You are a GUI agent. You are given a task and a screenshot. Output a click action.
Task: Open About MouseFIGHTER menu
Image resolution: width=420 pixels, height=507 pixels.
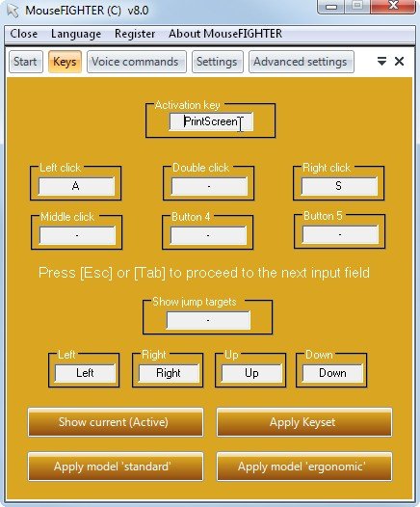[225, 34]
